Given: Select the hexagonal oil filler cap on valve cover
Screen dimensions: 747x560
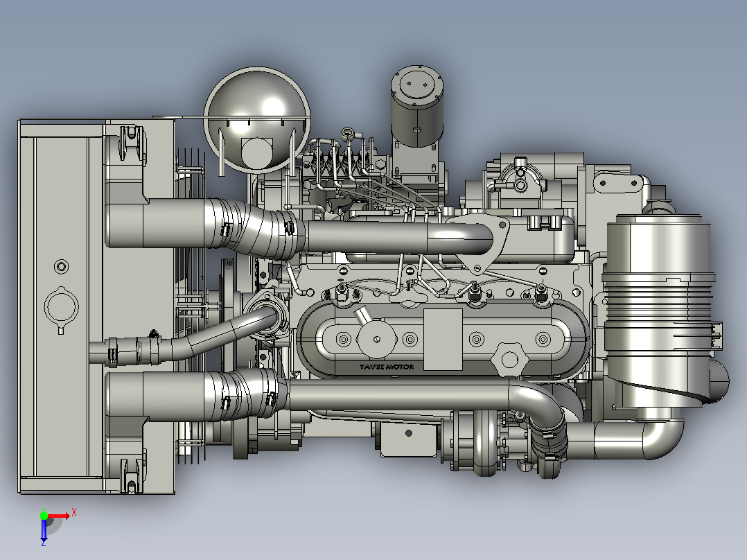Looking at the screenshot, I should pyautogui.click(x=509, y=359).
